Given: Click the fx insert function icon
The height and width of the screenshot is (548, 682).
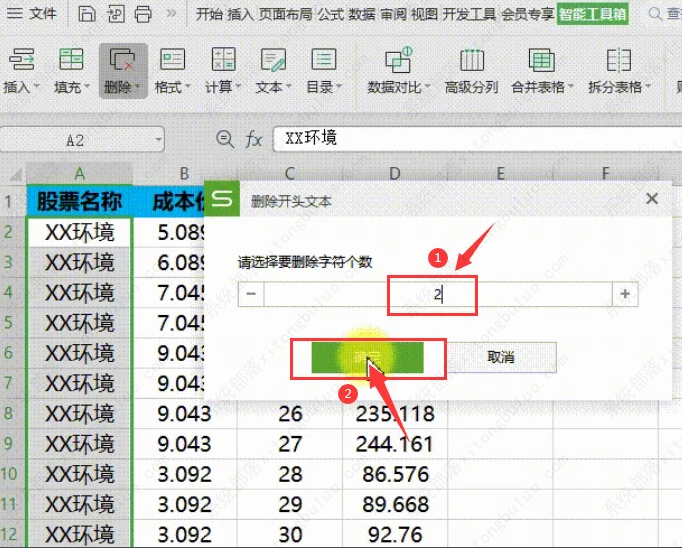Looking at the screenshot, I should (254, 140).
